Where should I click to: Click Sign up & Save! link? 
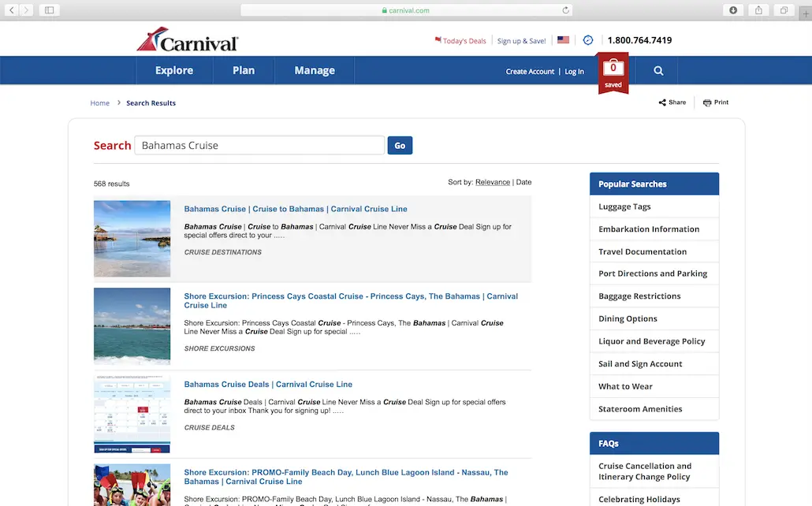(x=521, y=40)
